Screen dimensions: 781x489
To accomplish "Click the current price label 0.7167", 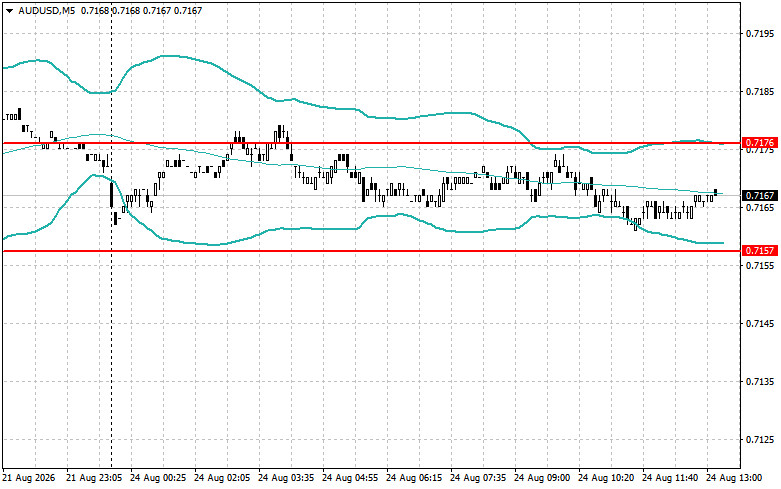I will (x=760, y=196).
